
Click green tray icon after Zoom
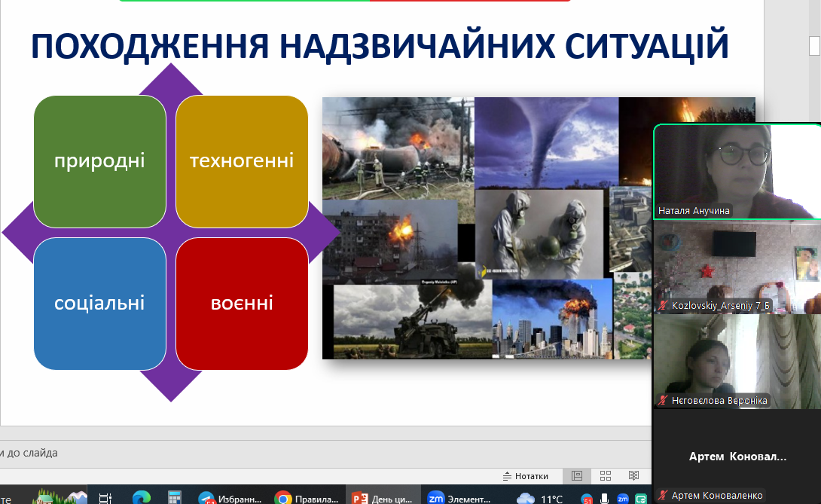(641, 499)
